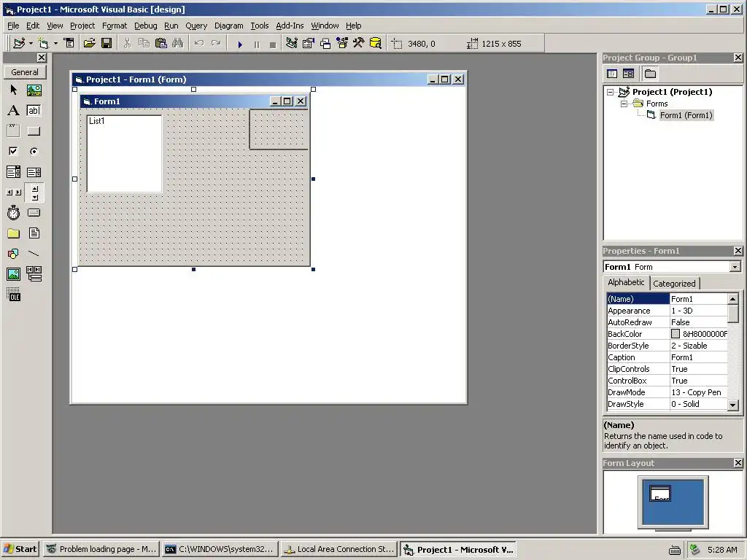Click the BackColor swatch in properties

(676, 334)
